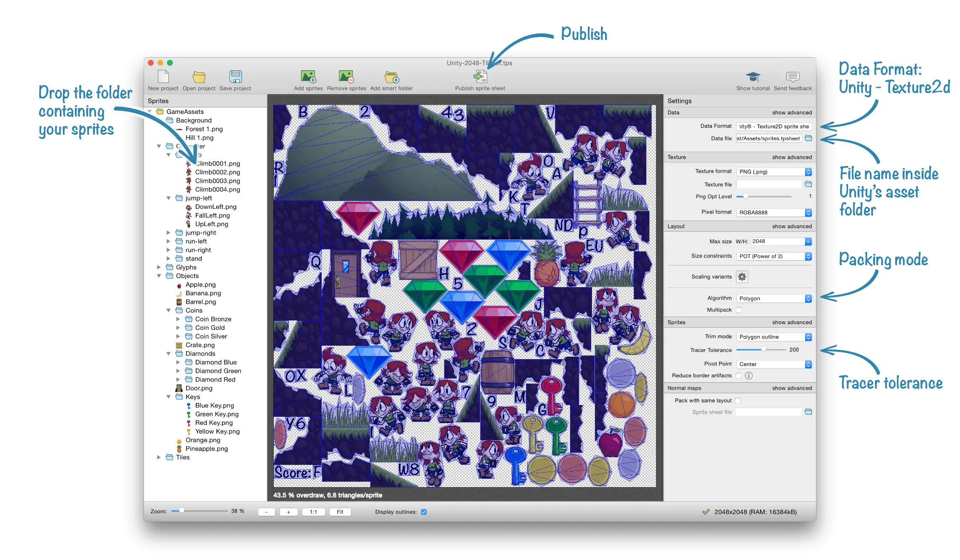Open Scaling variants gear settings

coord(742,277)
